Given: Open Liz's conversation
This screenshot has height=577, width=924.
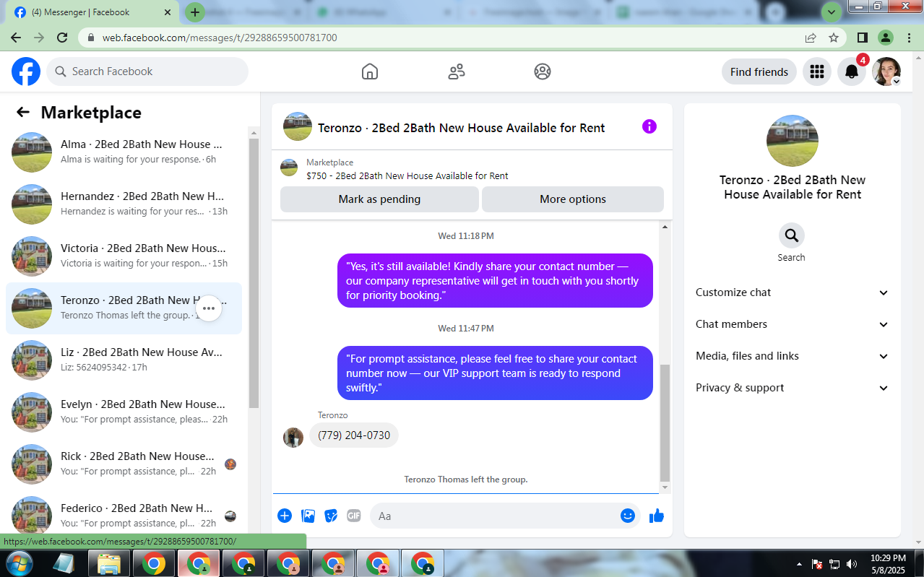Looking at the screenshot, I should [x=124, y=360].
